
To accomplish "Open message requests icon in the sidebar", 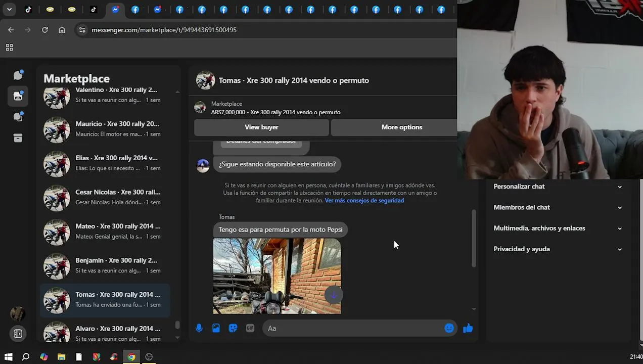I will click(x=18, y=117).
